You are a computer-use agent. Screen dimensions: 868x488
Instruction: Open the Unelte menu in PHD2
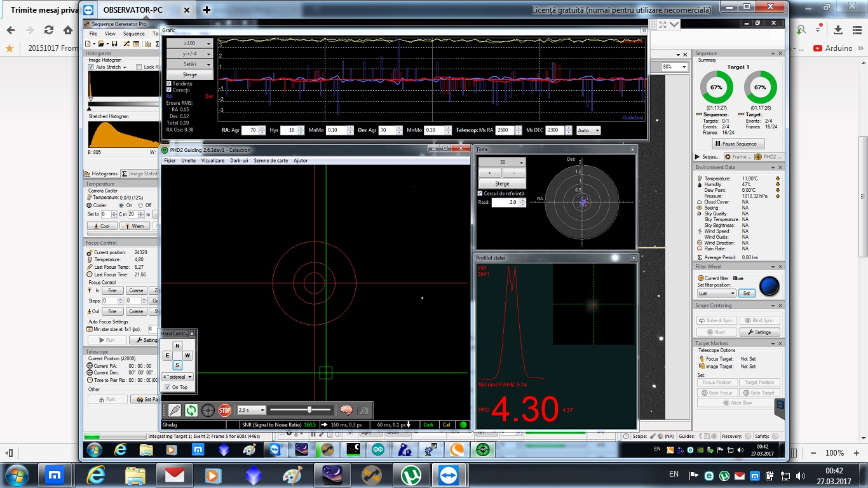pyautogui.click(x=188, y=161)
